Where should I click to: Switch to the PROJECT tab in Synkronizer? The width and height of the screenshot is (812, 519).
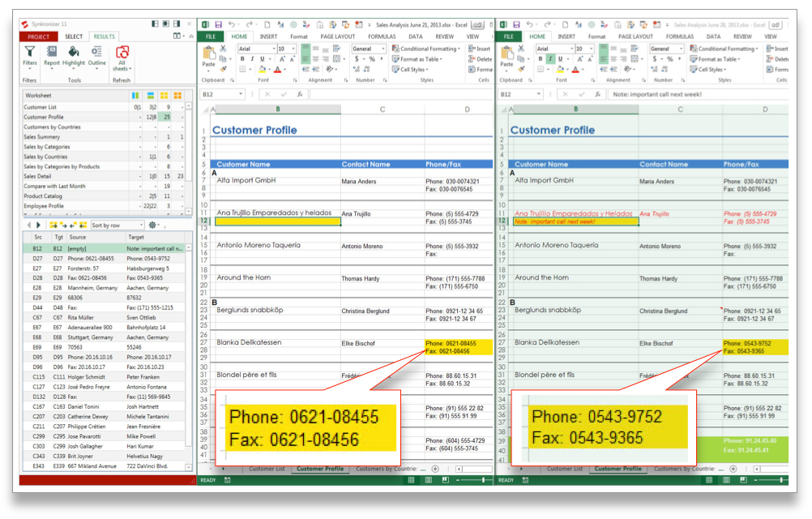click(x=38, y=36)
